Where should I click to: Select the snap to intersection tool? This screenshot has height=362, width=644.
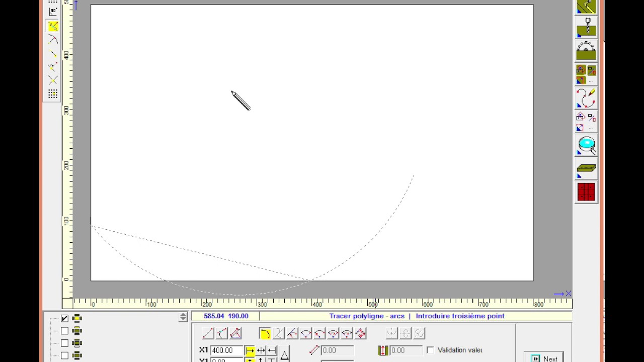tap(53, 80)
